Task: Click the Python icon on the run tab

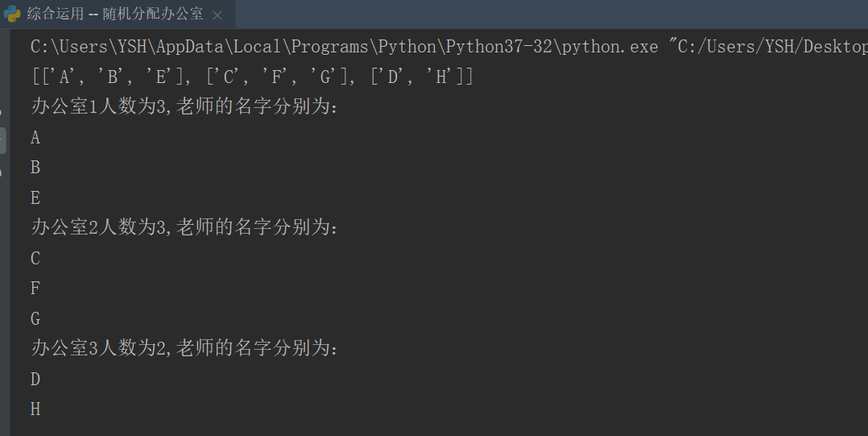Action: click(x=12, y=13)
